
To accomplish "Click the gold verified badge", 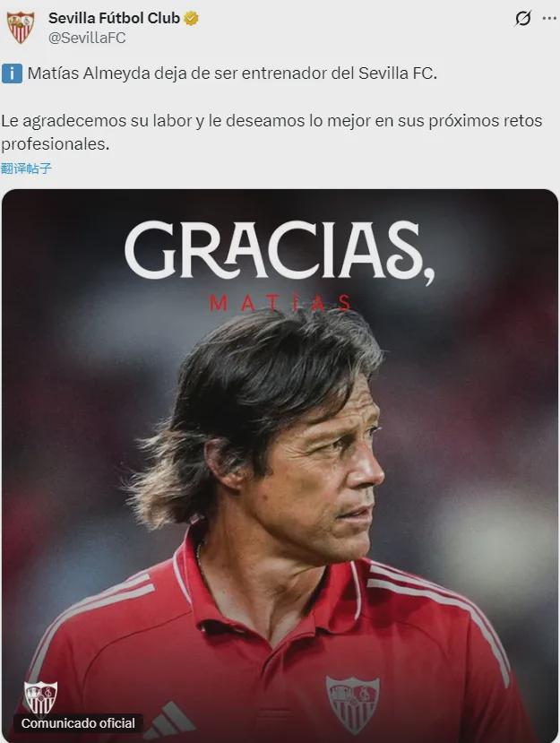I will click(191, 19).
